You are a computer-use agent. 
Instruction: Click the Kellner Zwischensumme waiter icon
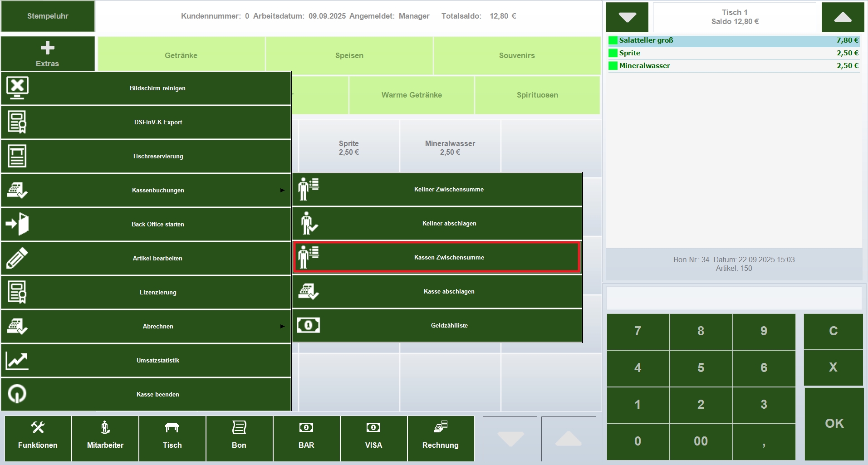(x=309, y=189)
